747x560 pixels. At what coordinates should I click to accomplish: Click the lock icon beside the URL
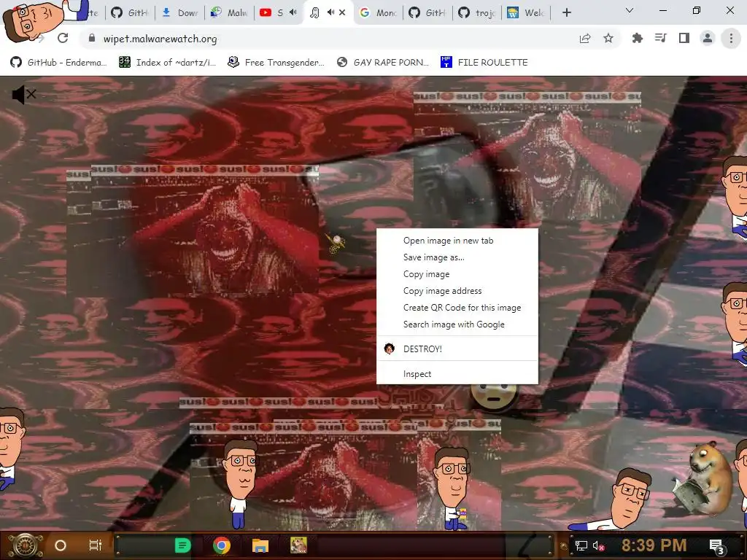92,38
